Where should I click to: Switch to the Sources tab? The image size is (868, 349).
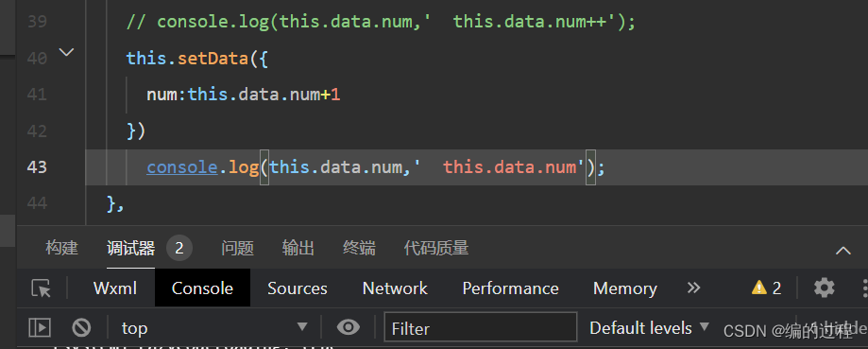(298, 288)
